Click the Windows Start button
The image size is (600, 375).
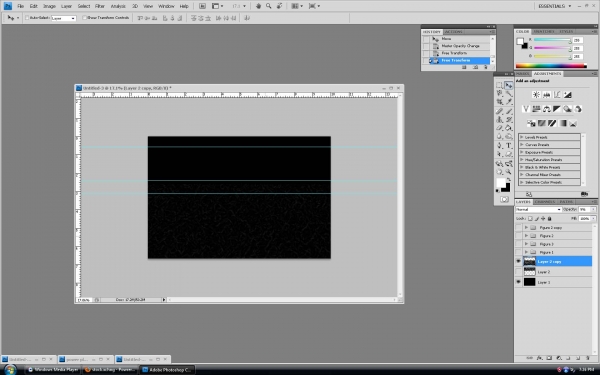click(x=10, y=370)
